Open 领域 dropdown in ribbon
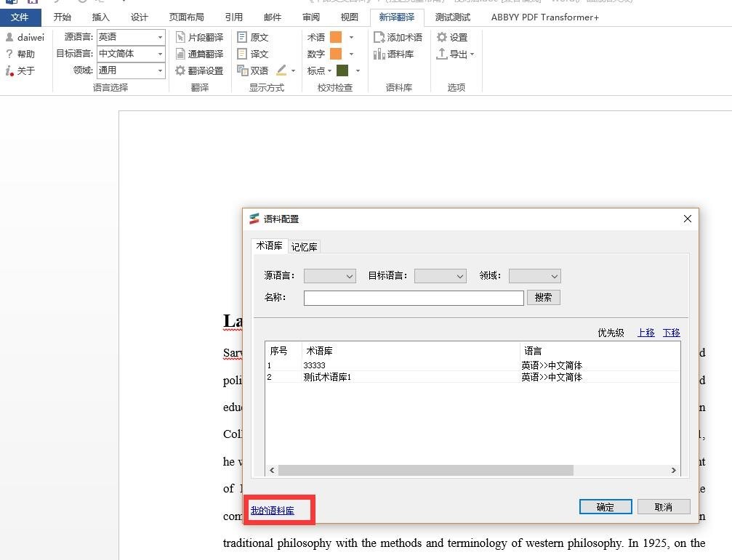 [160, 70]
